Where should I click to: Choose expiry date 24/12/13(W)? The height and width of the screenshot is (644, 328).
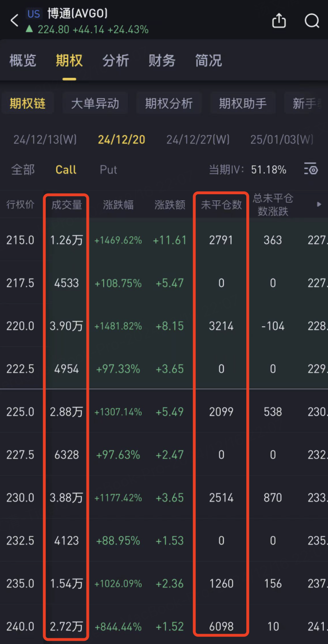[45, 140]
